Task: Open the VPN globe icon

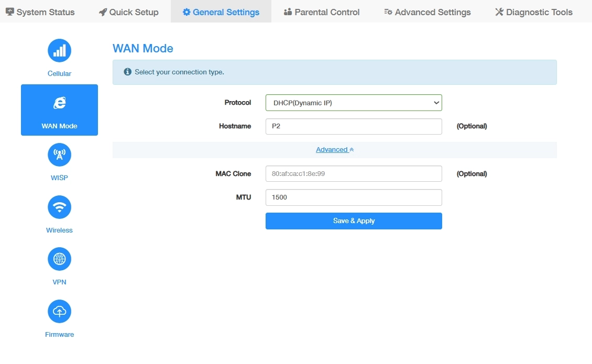Action: pos(59,259)
